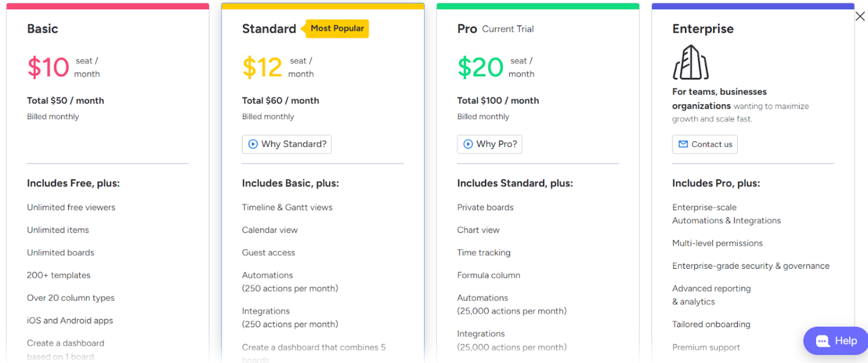Click Total $60 / month under Standard
868x363 pixels.
pyautogui.click(x=281, y=100)
